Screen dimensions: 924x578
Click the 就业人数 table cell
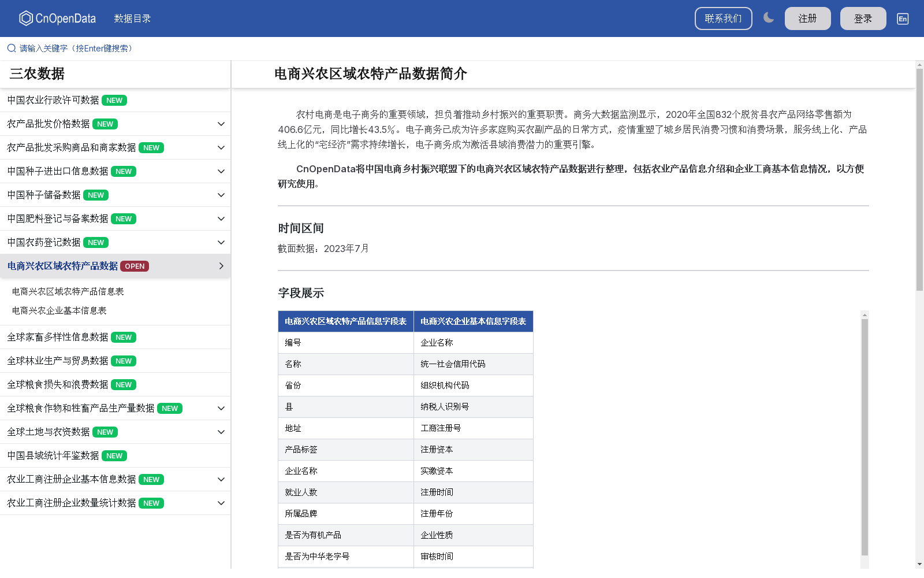point(345,492)
